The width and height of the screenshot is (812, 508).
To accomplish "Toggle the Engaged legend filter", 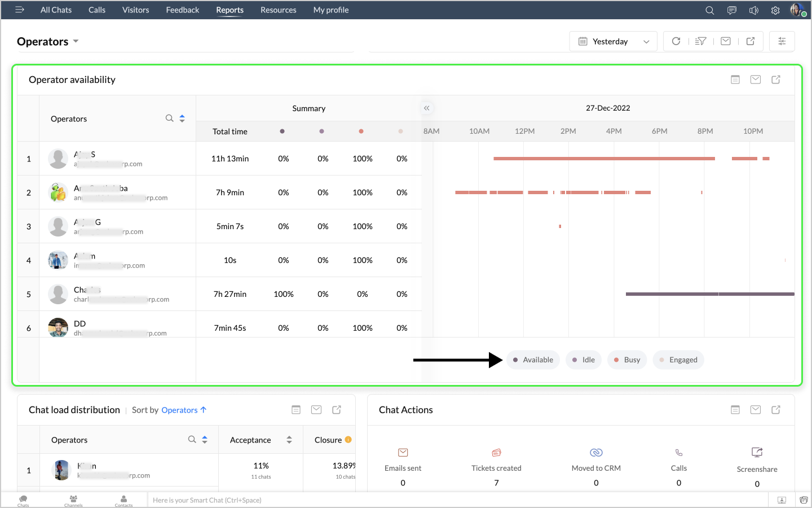I will click(x=678, y=360).
